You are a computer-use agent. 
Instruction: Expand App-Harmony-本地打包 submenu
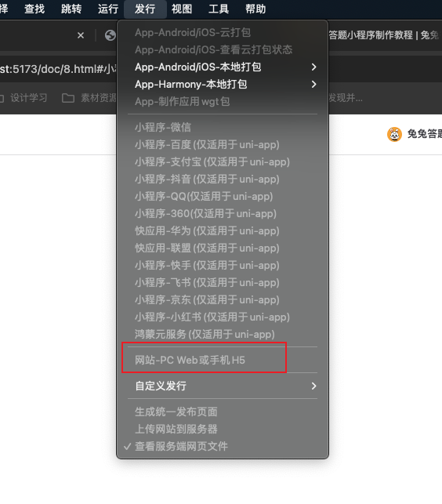(x=223, y=84)
